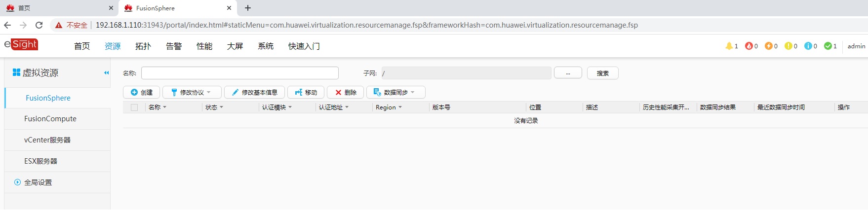868x211 pixels.
Task: Click the 删除 button
Action: point(346,92)
